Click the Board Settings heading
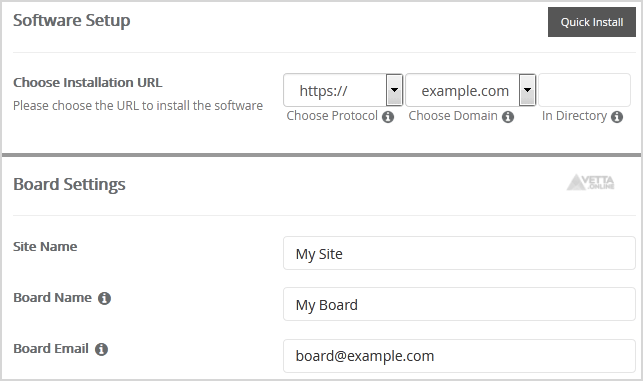This screenshot has width=643, height=381. click(x=69, y=185)
